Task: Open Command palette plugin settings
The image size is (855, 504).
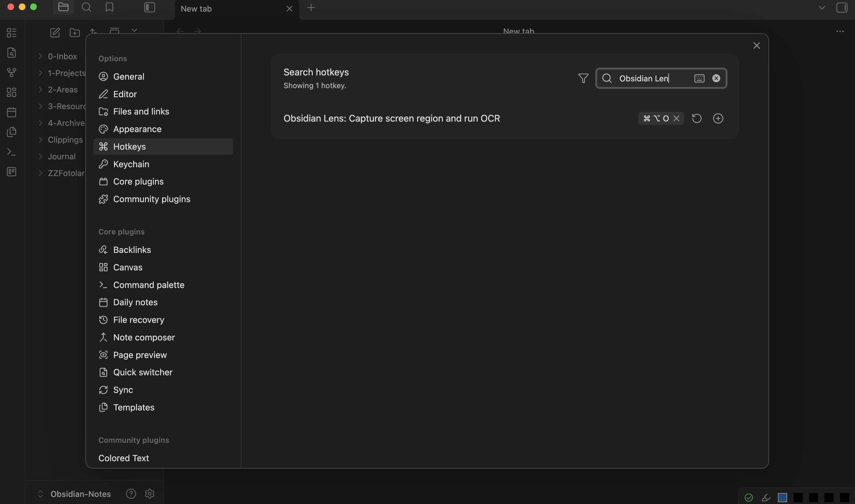Action: 163,285
